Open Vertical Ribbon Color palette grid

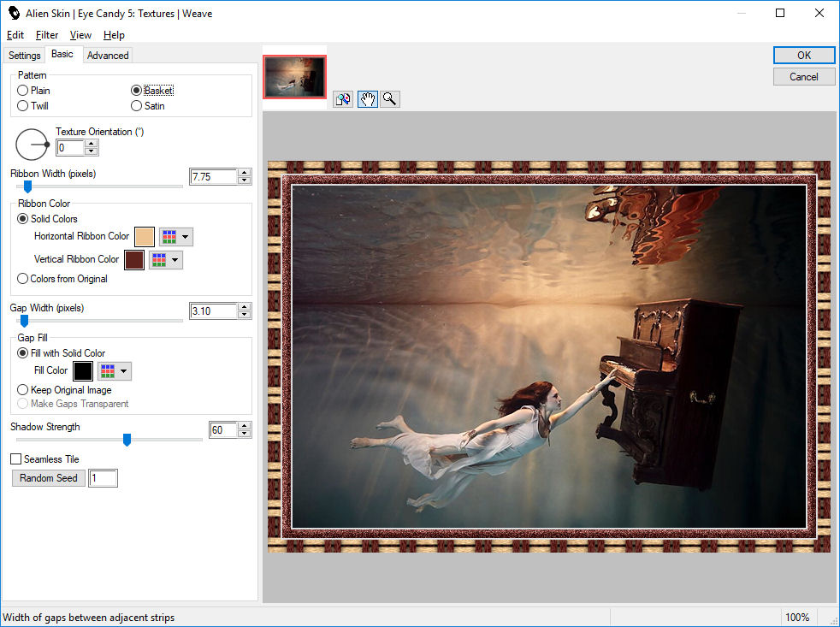[158, 260]
